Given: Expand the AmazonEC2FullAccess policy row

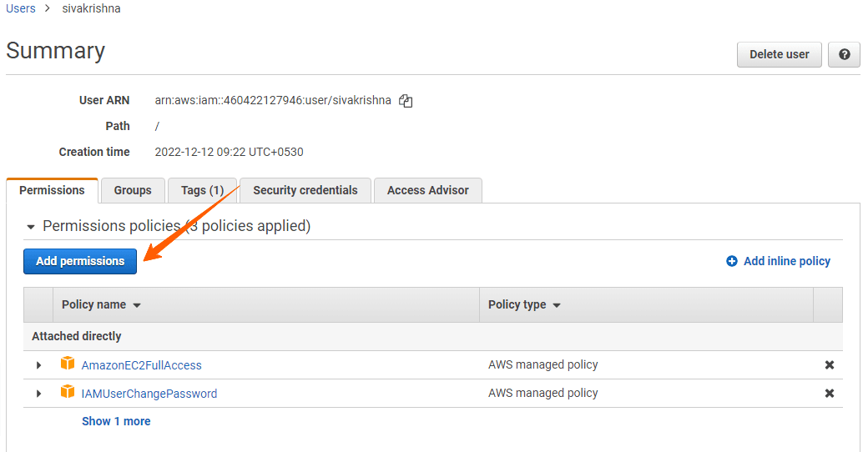Looking at the screenshot, I should click(38, 365).
